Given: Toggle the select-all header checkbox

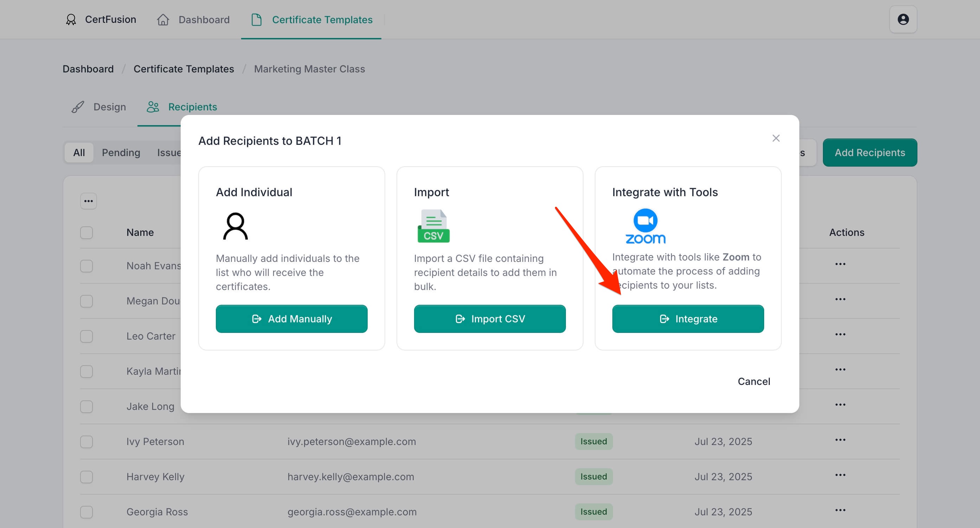Looking at the screenshot, I should click(86, 232).
